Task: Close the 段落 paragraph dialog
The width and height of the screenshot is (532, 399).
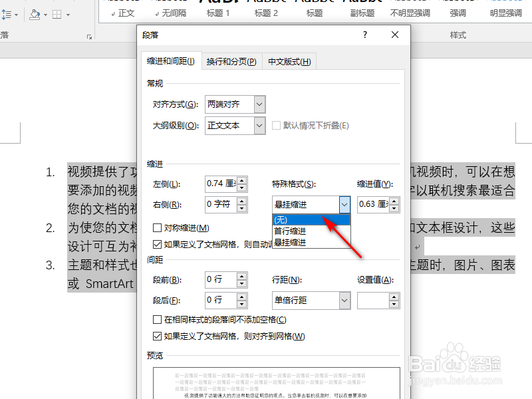Action: [394, 35]
